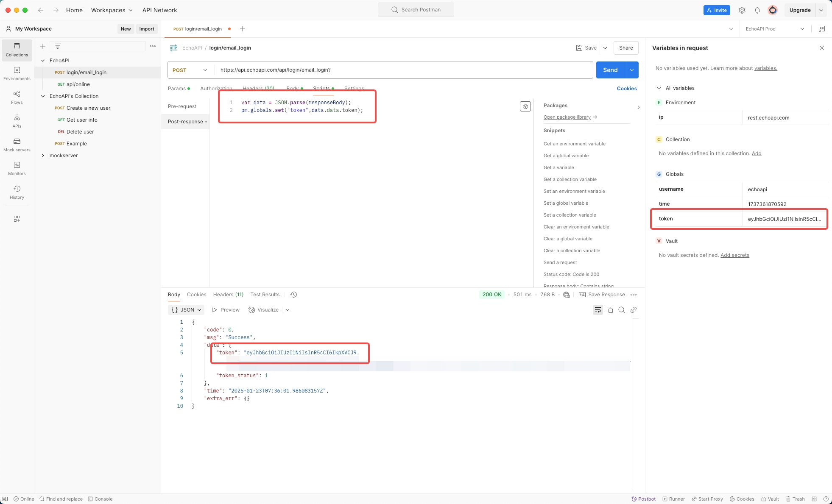Expand the mockserver collection

43,156
